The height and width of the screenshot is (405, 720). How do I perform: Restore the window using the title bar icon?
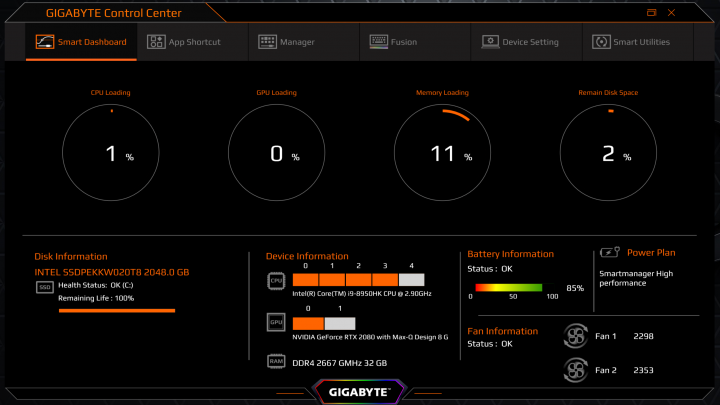point(651,12)
